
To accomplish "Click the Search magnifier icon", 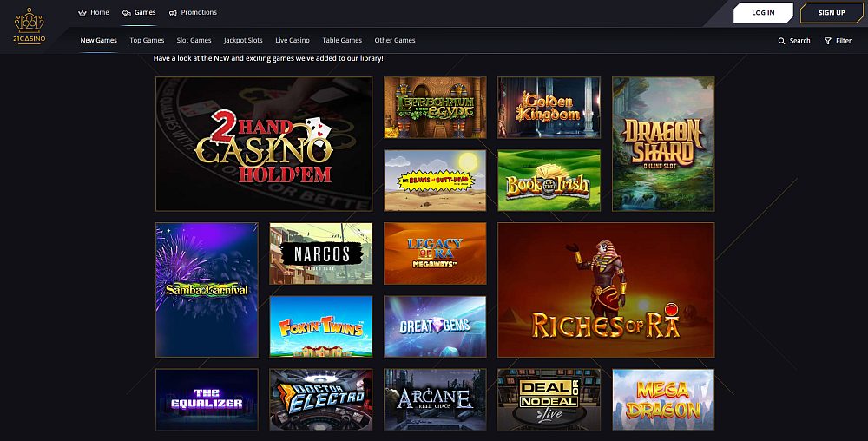I will pyautogui.click(x=782, y=41).
